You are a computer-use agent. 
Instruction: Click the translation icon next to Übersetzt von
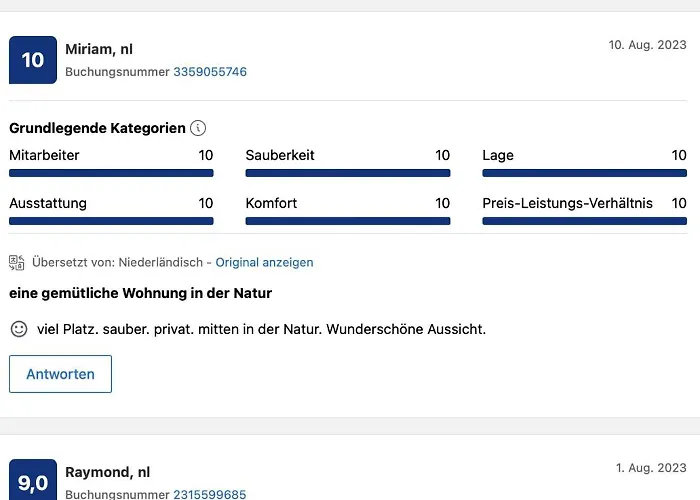(17, 262)
